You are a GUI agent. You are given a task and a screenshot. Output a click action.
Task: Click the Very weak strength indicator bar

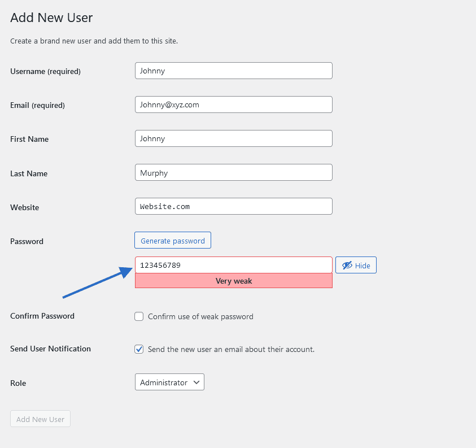click(233, 281)
